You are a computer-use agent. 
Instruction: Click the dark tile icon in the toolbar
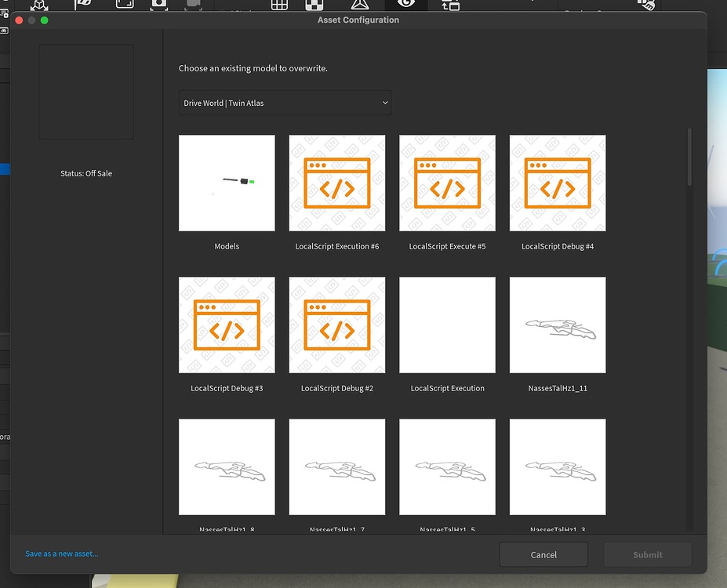coord(194,5)
